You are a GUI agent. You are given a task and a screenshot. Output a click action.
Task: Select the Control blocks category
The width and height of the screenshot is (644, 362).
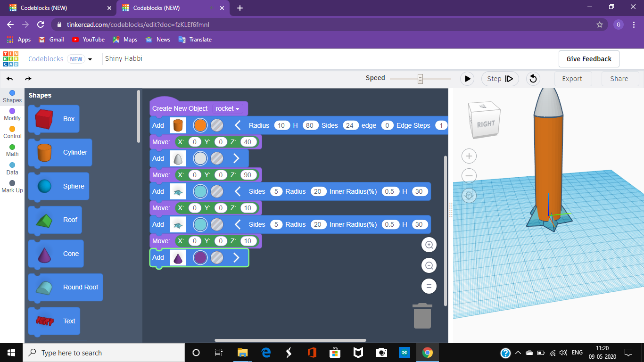click(12, 132)
